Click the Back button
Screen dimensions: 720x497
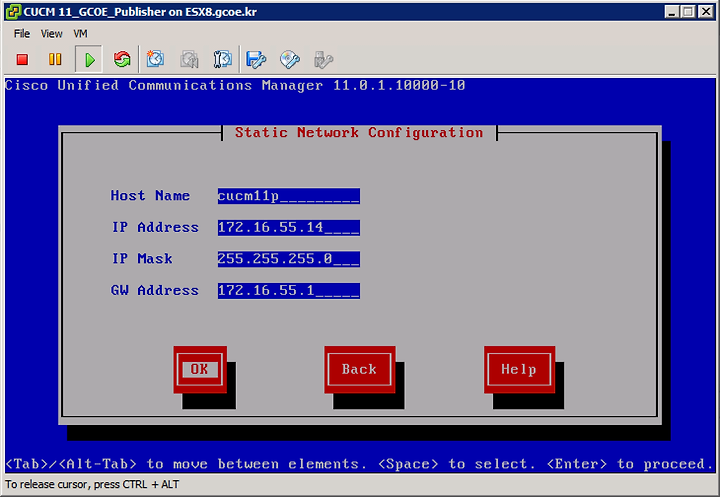(360, 369)
